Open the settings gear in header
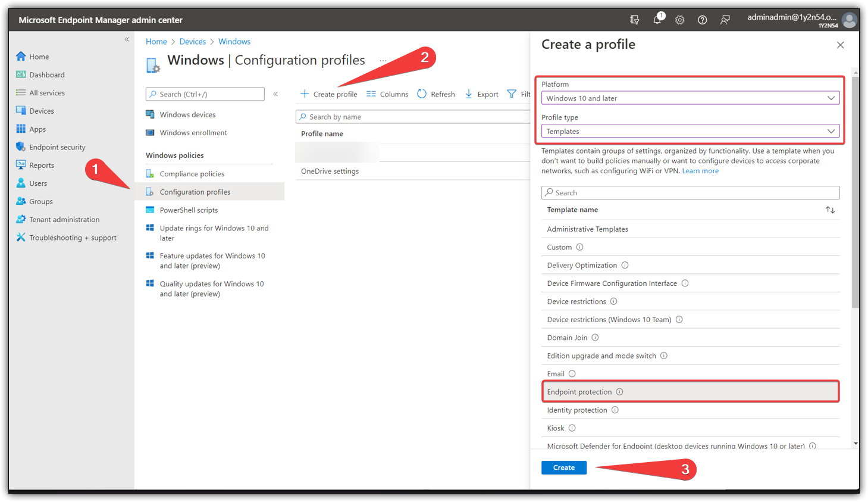This screenshot has height=502, width=868. [x=679, y=20]
